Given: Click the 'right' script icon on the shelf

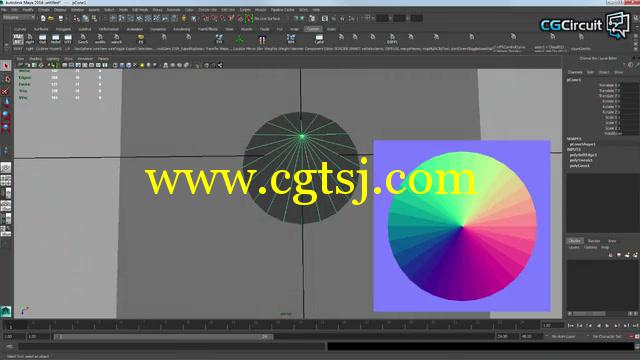Looking at the screenshot, I should click(x=30, y=39).
